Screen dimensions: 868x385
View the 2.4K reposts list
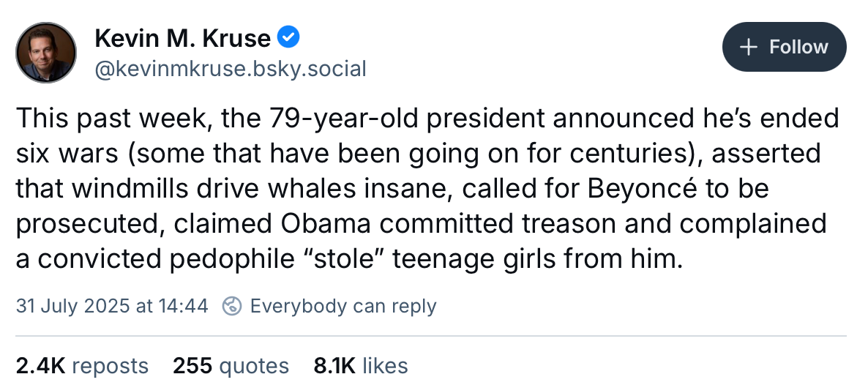click(x=82, y=365)
